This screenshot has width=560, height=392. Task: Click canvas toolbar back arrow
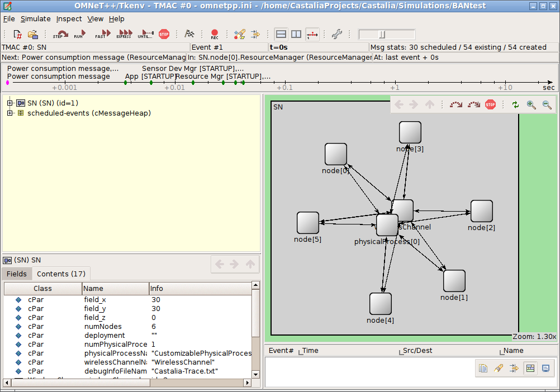(x=399, y=104)
